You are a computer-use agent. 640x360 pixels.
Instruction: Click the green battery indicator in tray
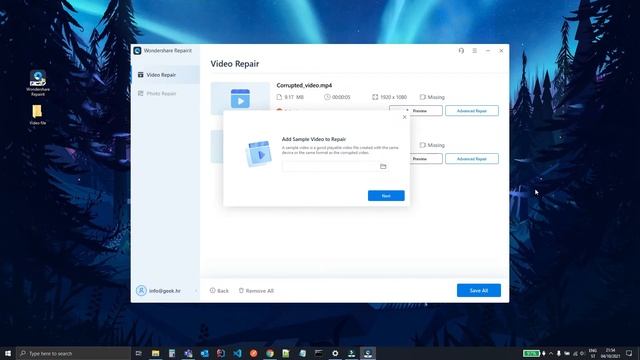531,353
